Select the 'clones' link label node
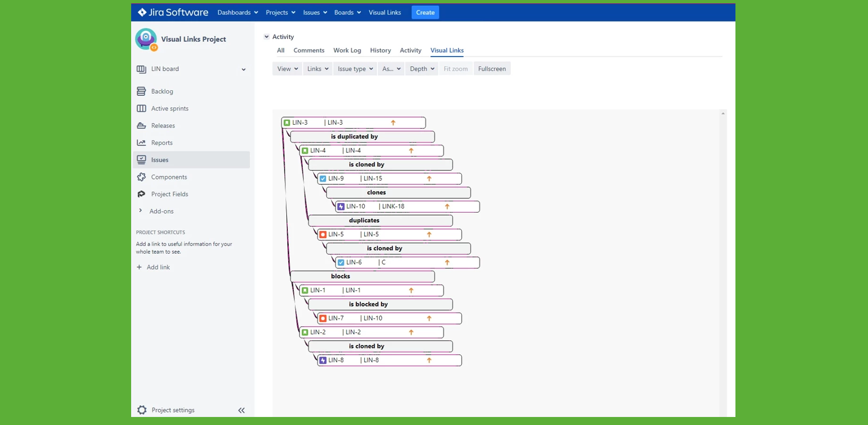Screen dimensions: 868x425 click(x=398, y=193)
